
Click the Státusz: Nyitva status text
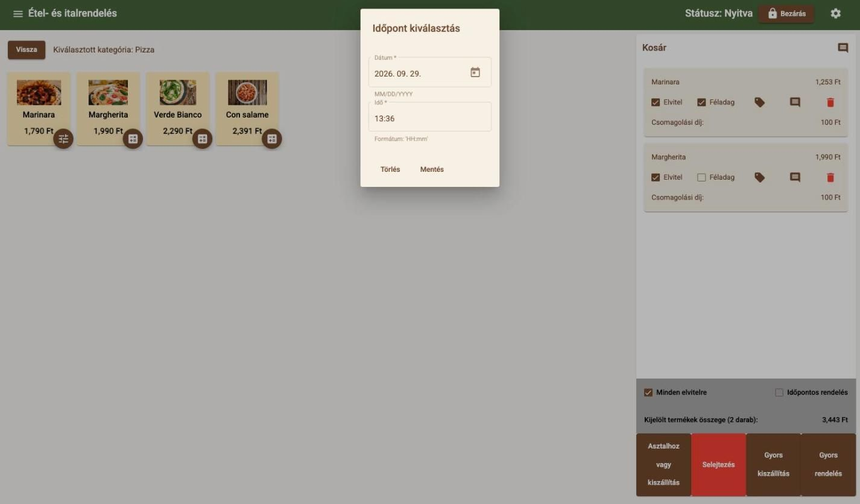(x=718, y=13)
